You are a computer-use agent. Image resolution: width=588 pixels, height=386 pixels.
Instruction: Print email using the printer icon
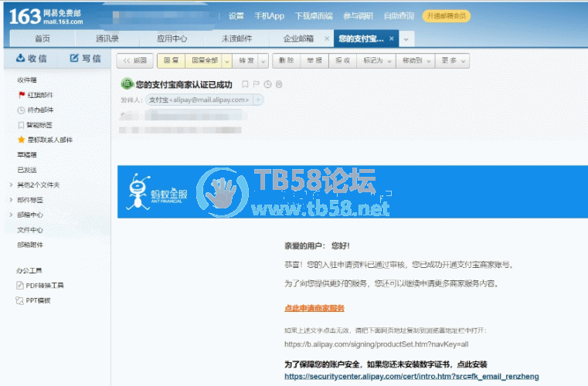tap(279, 84)
